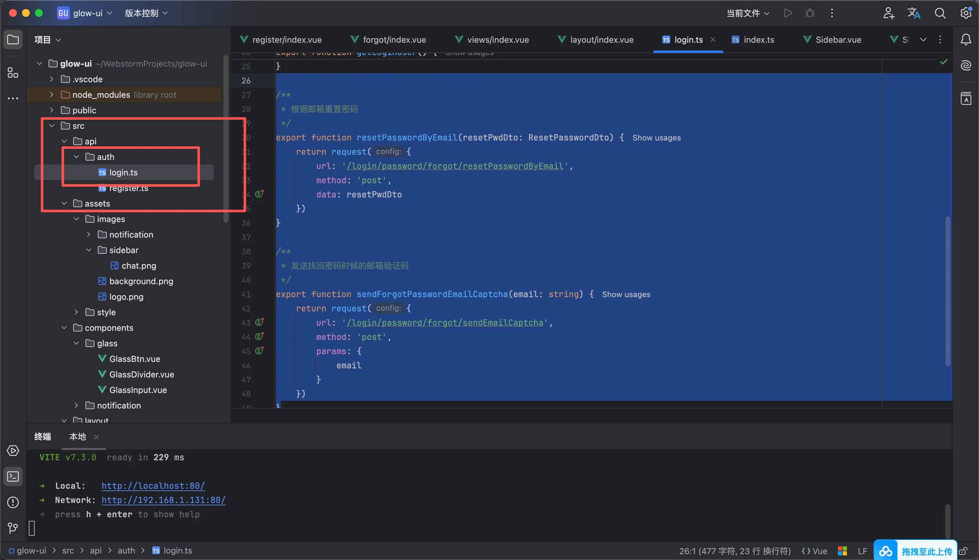The width and height of the screenshot is (979, 560).
Task: Toggle the Terminal tool window button
Action: (x=13, y=476)
